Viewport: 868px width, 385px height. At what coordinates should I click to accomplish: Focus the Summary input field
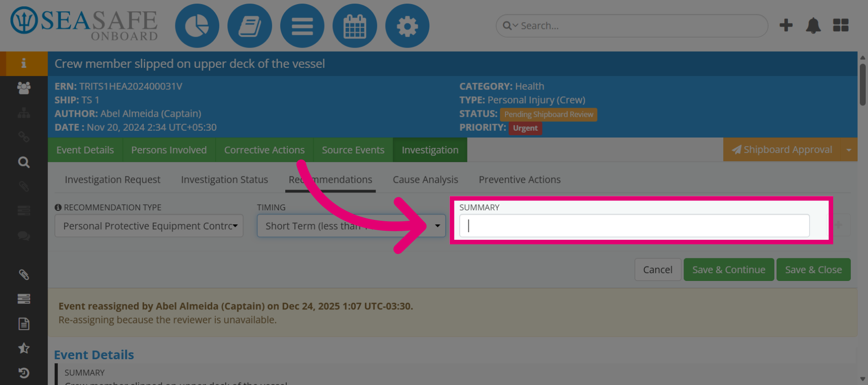click(634, 226)
